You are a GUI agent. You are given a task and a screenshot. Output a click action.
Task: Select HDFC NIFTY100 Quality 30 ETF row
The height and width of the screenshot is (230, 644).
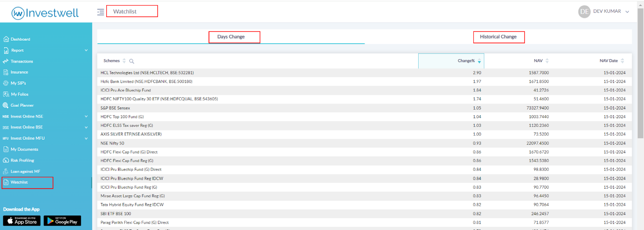pos(364,99)
